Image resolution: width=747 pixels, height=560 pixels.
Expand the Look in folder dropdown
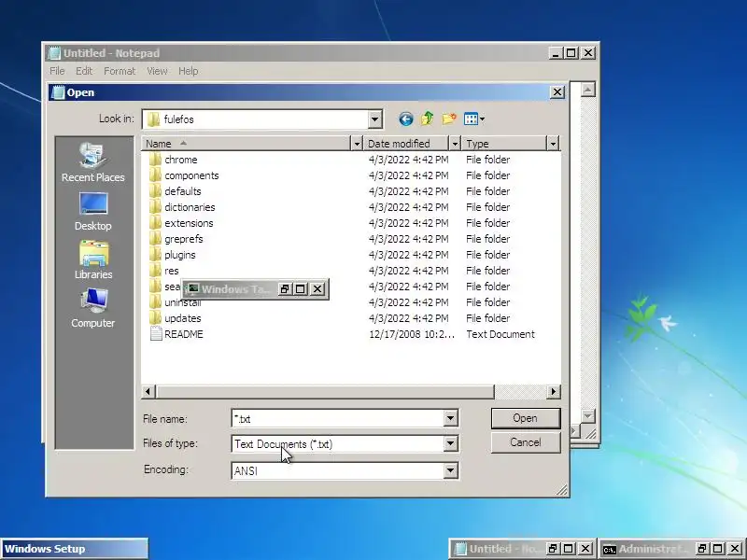coord(375,119)
